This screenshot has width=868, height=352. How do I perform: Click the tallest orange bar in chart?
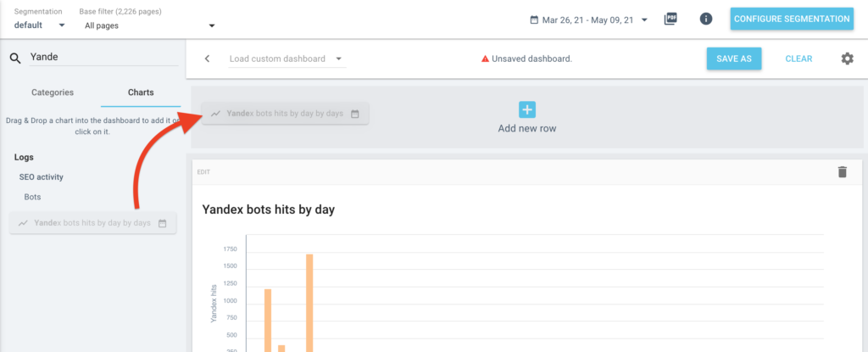(x=309, y=303)
